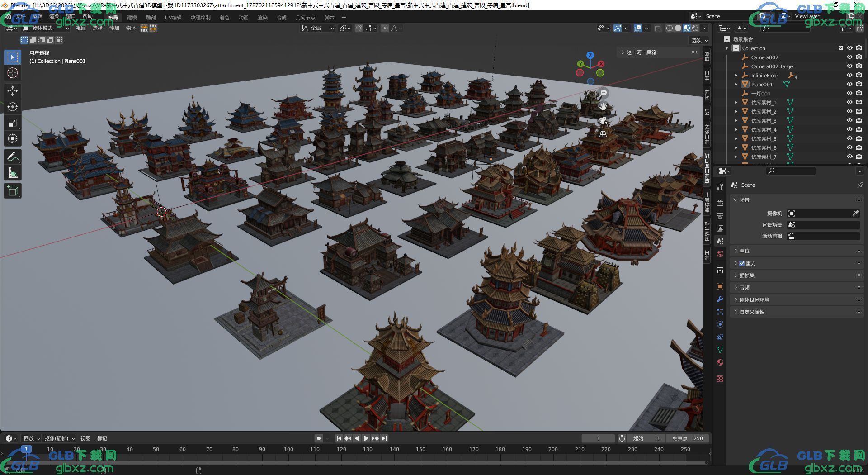Switch to rendered viewport shading
The image size is (868, 475).
(695, 28)
